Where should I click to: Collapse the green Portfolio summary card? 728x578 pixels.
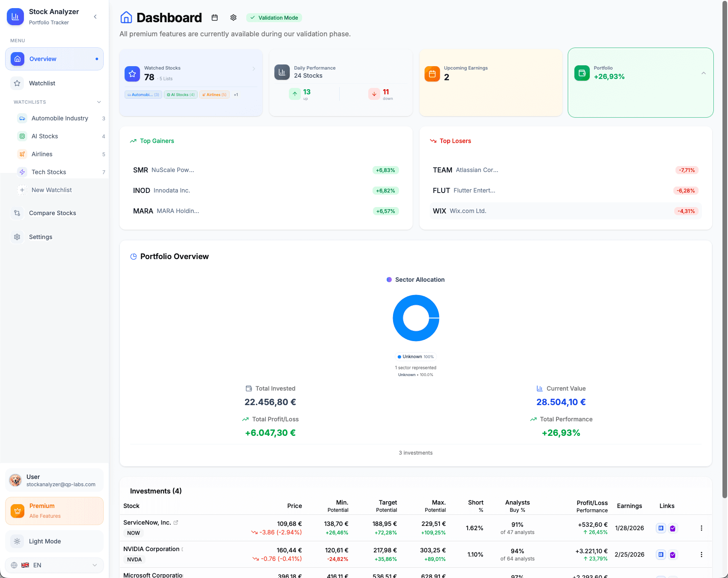(x=704, y=73)
